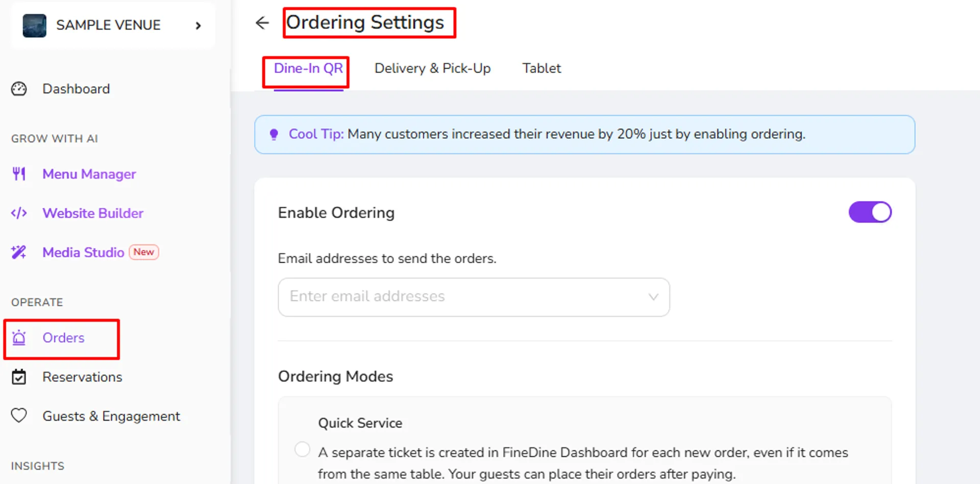Open the Media Studio link
The height and width of the screenshot is (484, 980).
(83, 252)
